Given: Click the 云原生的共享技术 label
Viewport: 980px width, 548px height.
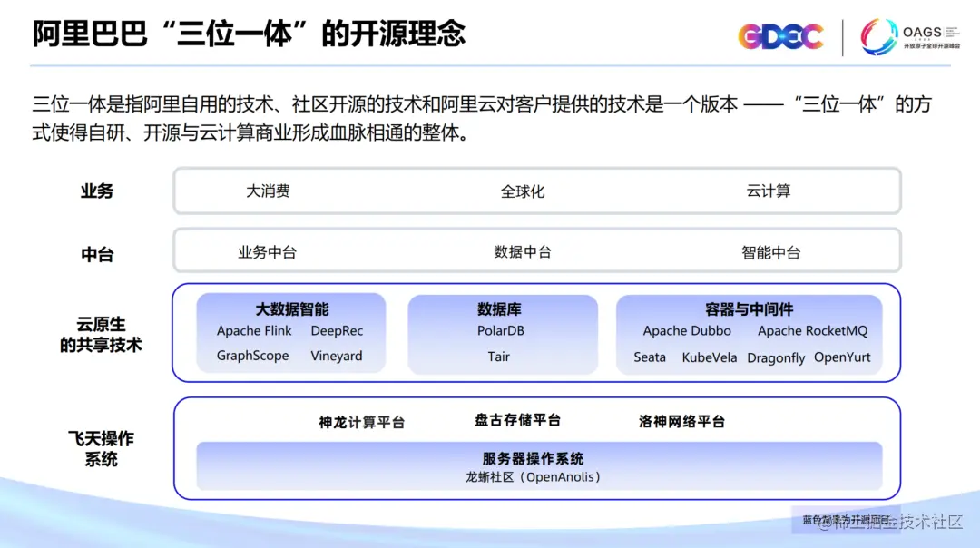Looking at the screenshot, I should (101, 334).
